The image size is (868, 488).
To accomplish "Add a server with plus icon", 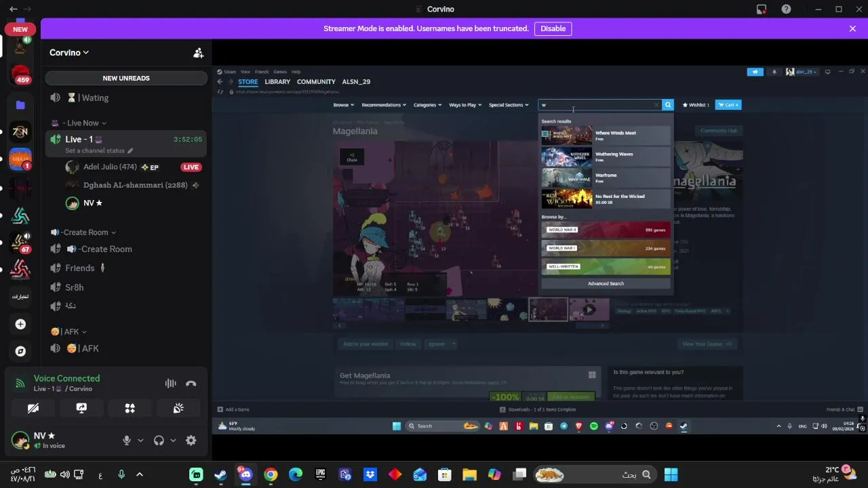I will 20,324.
